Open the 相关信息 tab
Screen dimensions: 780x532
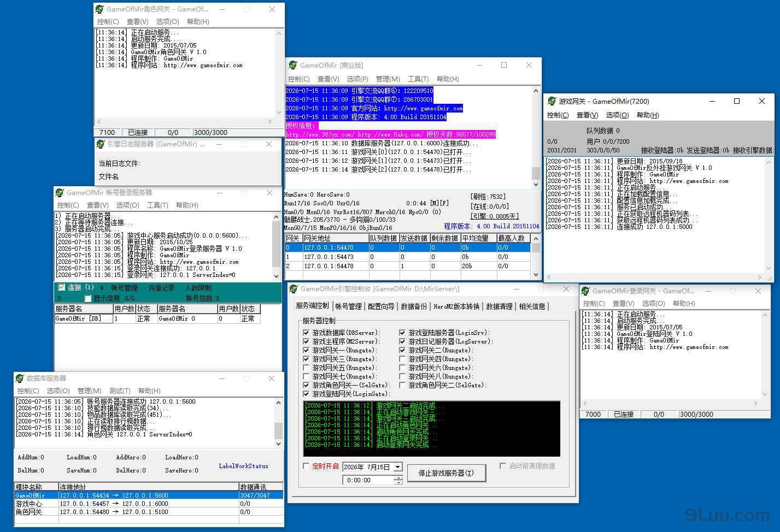532,306
